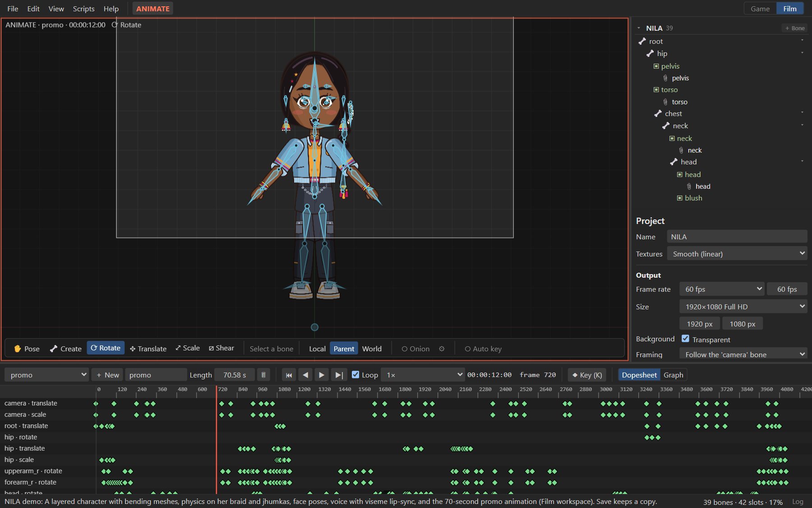Click the Length 70.58 s field
The height and width of the screenshot is (508, 812).
pyautogui.click(x=235, y=375)
